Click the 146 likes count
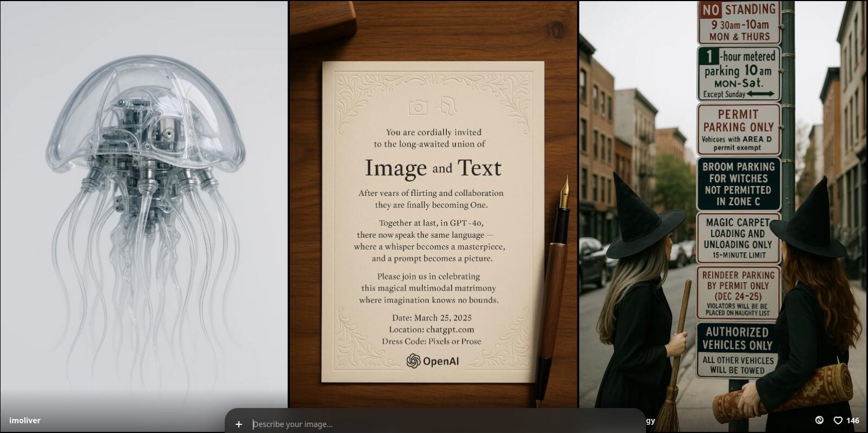868x433 pixels. click(853, 421)
